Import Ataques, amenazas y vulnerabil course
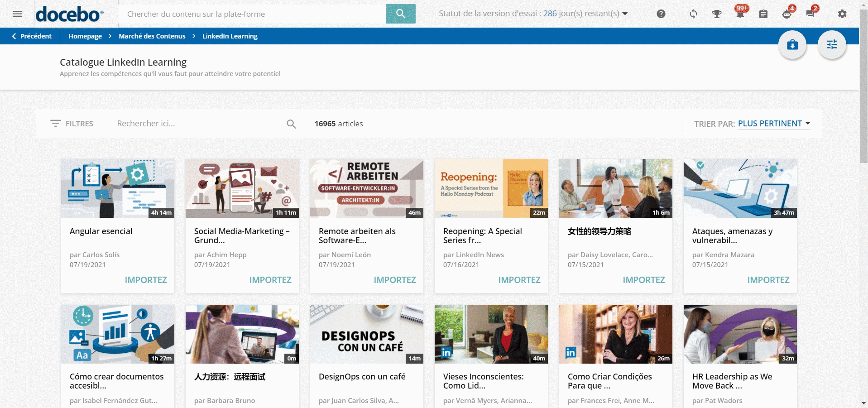Screen dimensions: 868x408 point(768,280)
